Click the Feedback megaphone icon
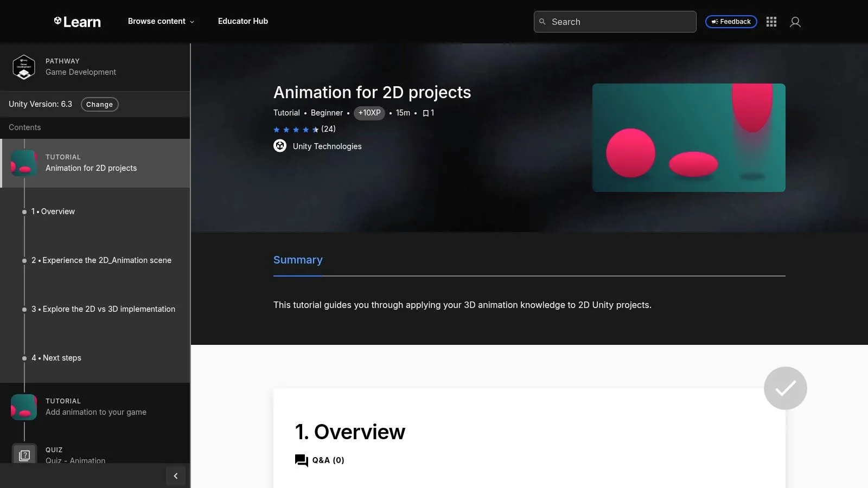The image size is (868, 488). click(714, 22)
